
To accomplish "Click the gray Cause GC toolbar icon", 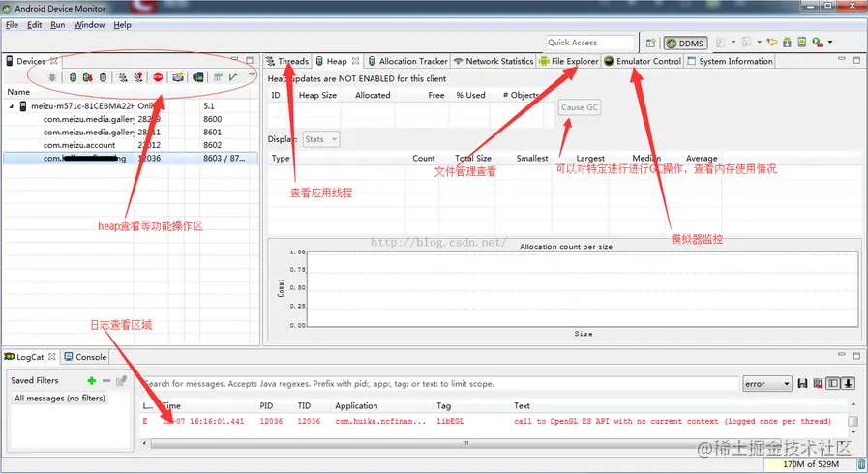I will (103, 76).
